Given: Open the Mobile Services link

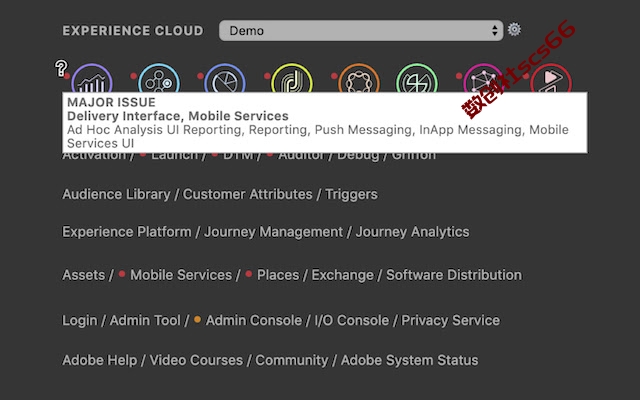Looking at the screenshot, I should [x=181, y=275].
